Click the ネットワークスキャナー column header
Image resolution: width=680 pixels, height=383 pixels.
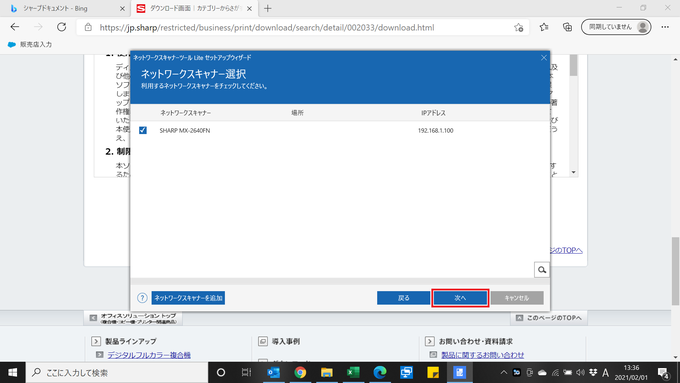186,113
